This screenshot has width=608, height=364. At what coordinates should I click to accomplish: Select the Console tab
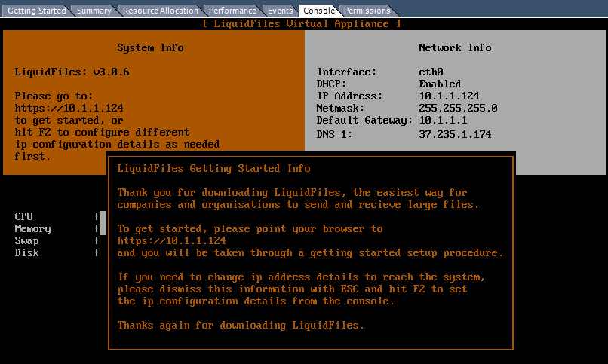click(319, 11)
